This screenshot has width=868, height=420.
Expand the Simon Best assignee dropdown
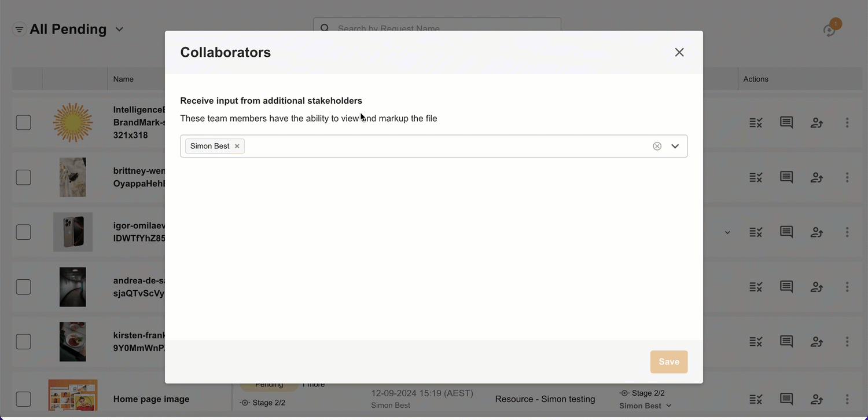669,406
